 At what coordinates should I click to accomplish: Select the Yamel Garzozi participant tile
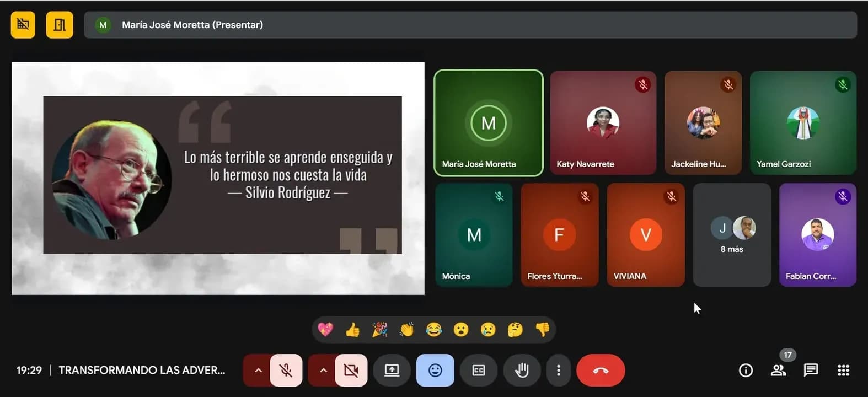[803, 123]
